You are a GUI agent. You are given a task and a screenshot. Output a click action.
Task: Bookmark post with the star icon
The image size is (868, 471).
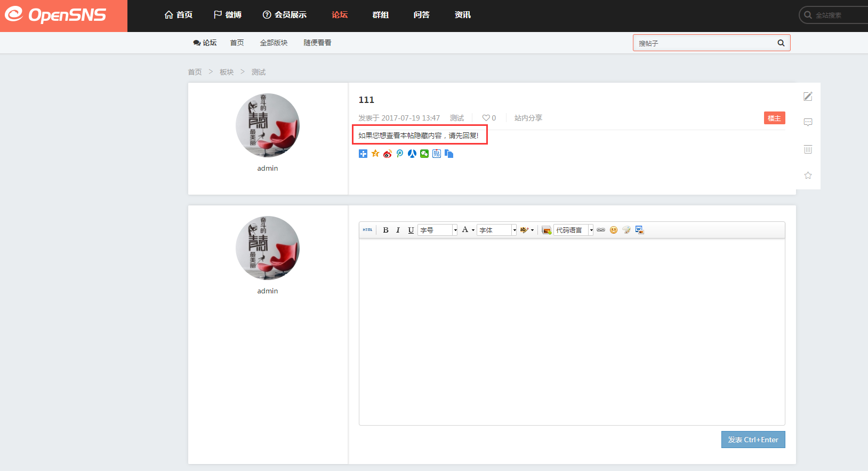(x=808, y=175)
